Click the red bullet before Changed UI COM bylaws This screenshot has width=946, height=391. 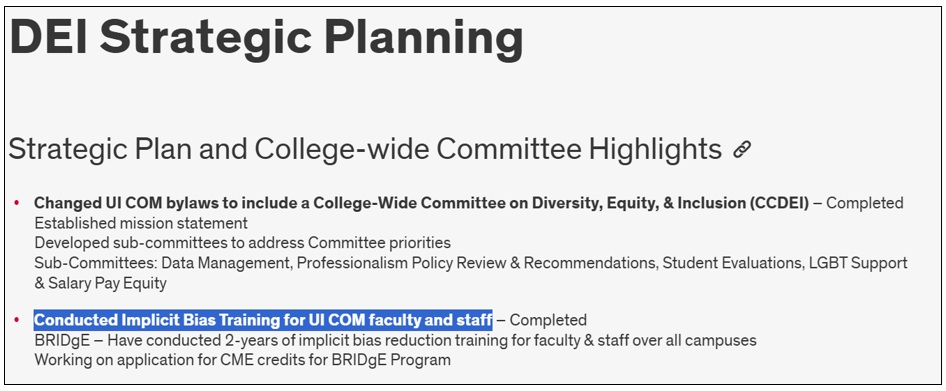click(x=16, y=203)
